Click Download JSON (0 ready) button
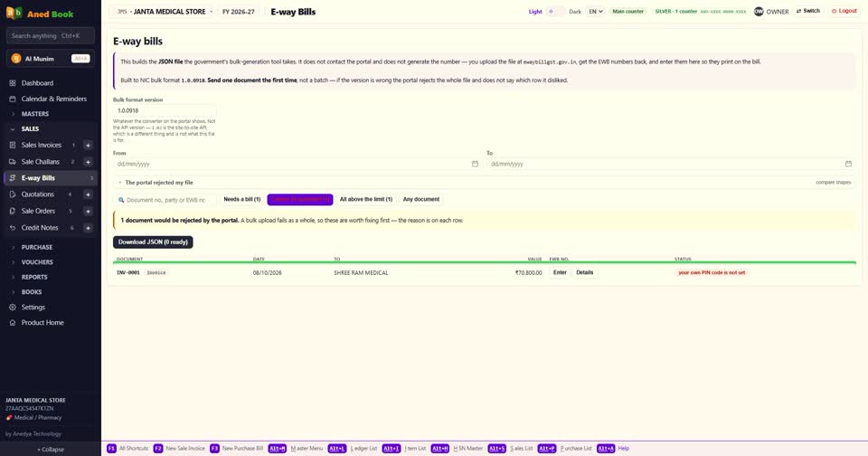 tap(153, 242)
